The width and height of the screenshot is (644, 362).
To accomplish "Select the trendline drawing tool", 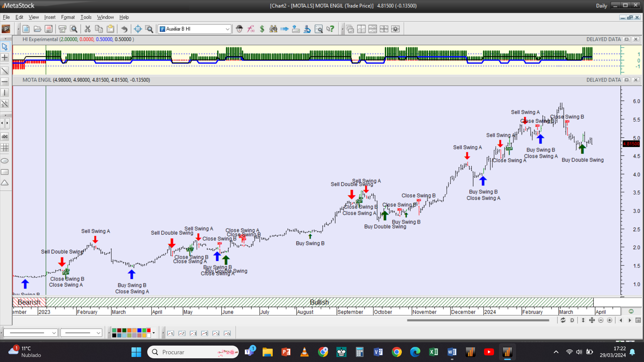I will point(5,71).
